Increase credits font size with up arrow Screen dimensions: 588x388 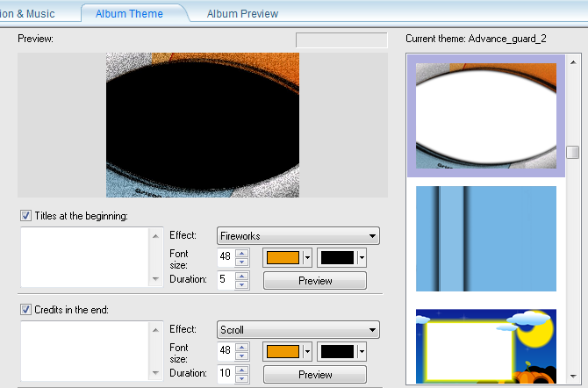tap(242, 347)
